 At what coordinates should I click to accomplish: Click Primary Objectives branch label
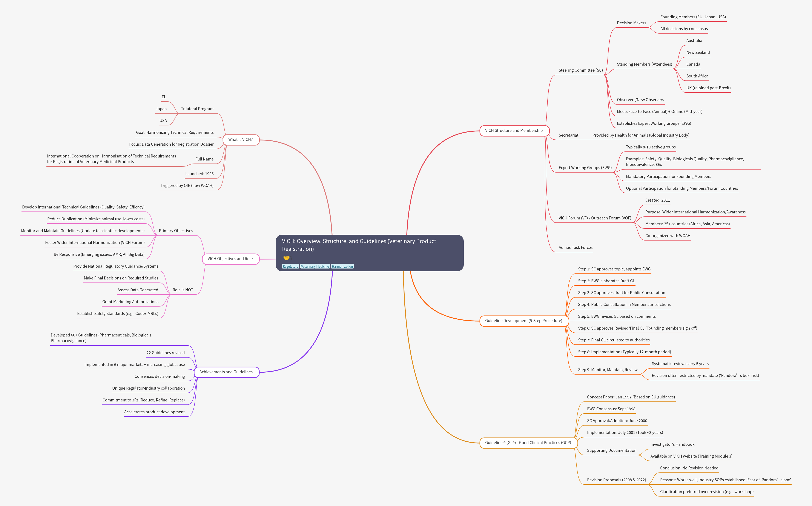(x=176, y=231)
